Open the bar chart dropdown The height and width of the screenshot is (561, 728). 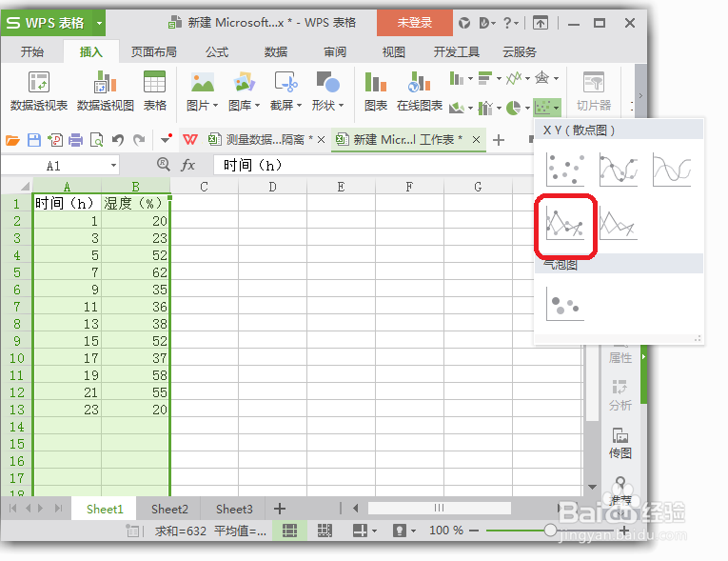(x=489, y=78)
